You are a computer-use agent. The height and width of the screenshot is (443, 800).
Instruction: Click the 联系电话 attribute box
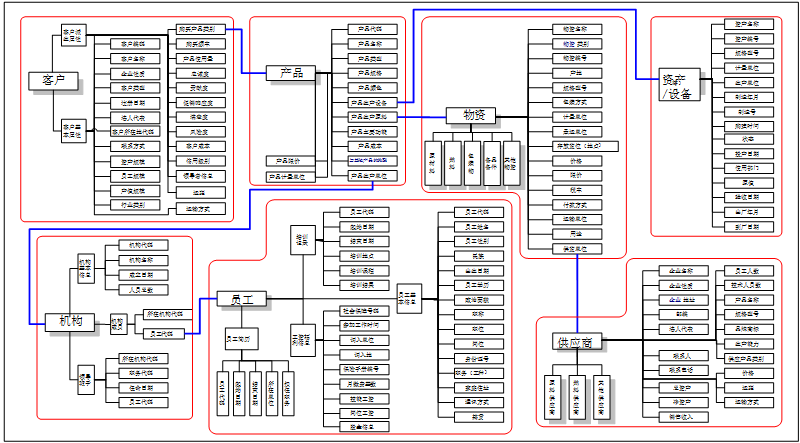[684, 370]
